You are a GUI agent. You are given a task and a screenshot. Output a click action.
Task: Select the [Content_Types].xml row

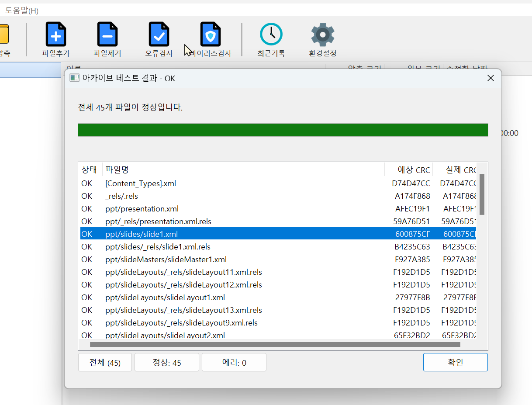coord(278,183)
